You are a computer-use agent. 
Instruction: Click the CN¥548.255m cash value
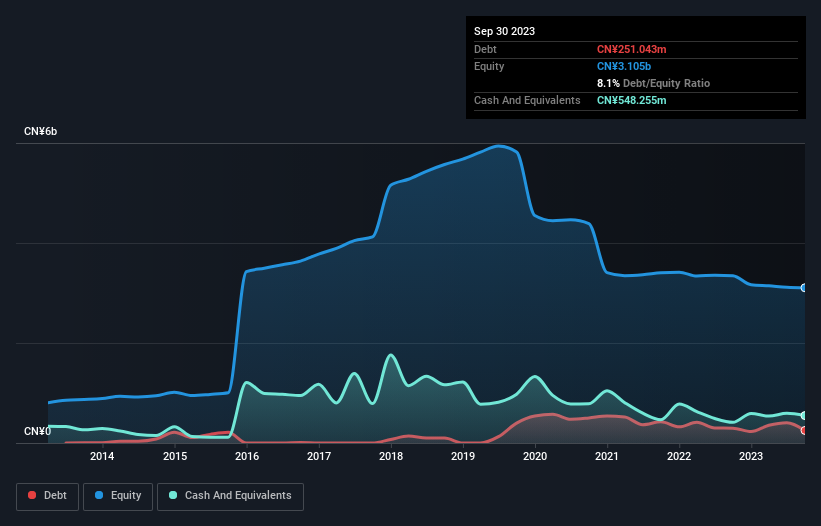(x=631, y=100)
